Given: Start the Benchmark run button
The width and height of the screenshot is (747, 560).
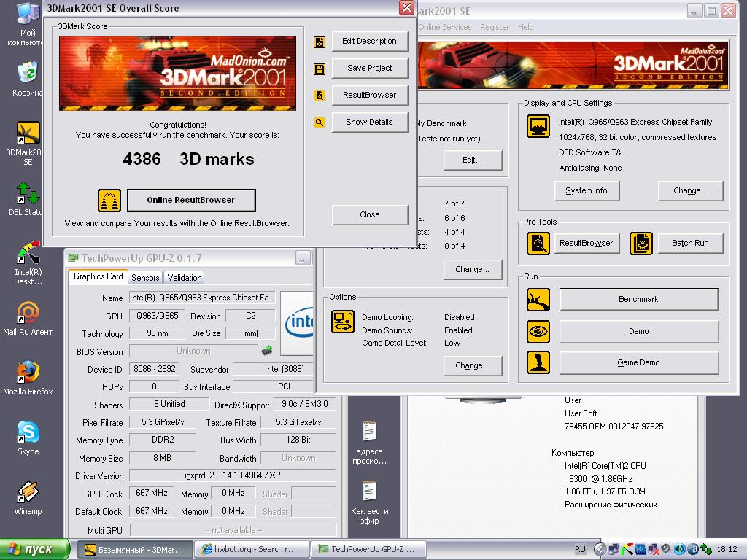Looking at the screenshot, I should pos(639,300).
